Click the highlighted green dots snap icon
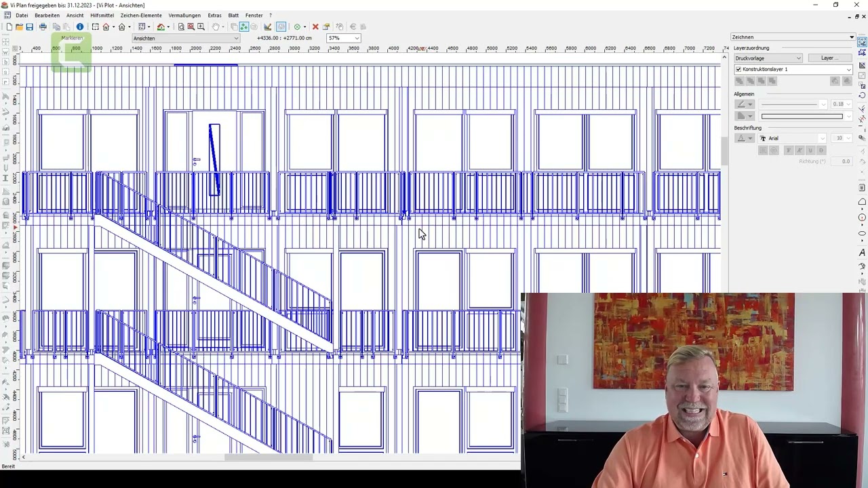Image resolution: width=868 pixels, height=488 pixels. [x=243, y=27]
